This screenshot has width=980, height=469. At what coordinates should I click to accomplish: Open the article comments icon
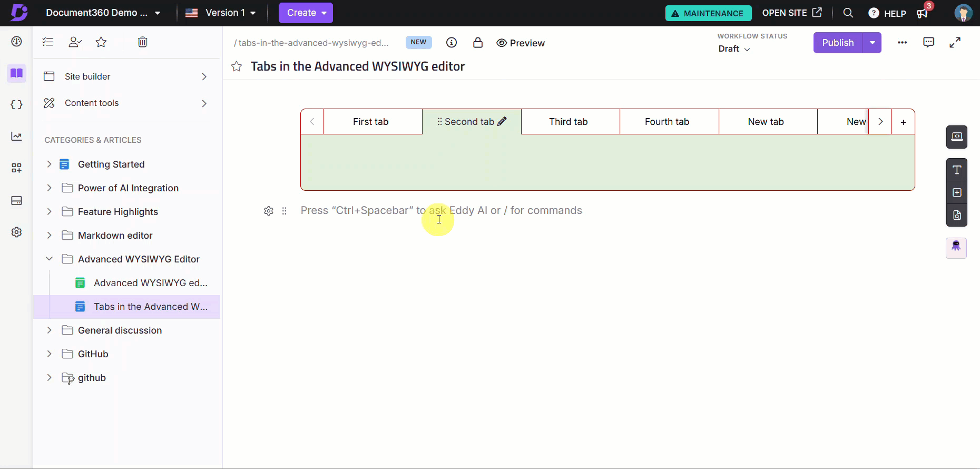929,43
